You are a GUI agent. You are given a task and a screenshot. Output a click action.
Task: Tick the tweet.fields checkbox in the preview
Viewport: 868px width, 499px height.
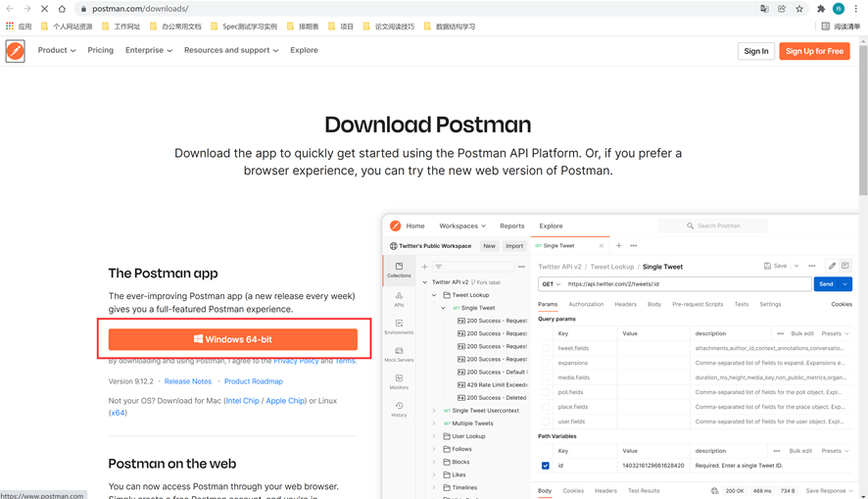[x=546, y=348]
